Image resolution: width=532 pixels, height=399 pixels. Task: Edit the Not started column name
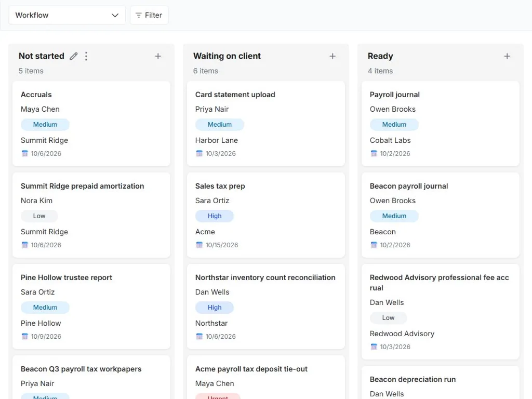click(x=74, y=56)
